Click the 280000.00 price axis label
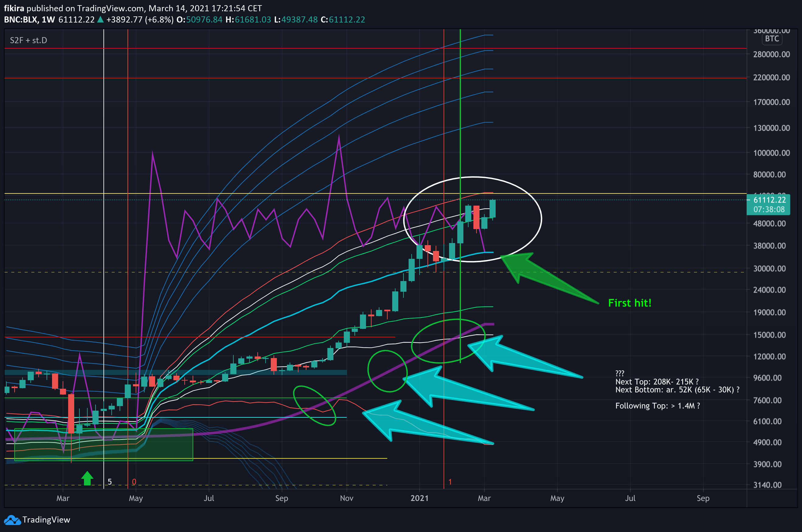The width and height of the screenshot is (802, 532). pos(772,54)
